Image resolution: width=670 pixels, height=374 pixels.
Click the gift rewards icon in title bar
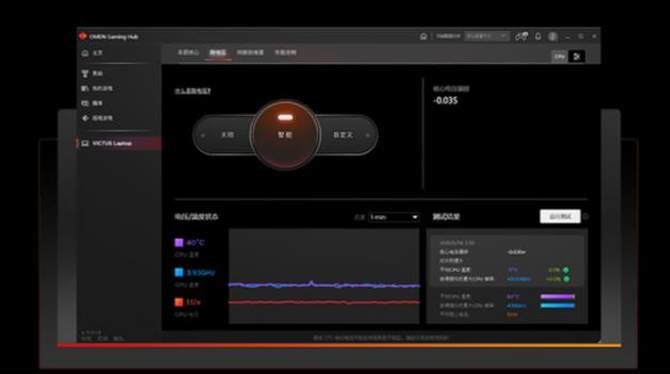[521, 36]
